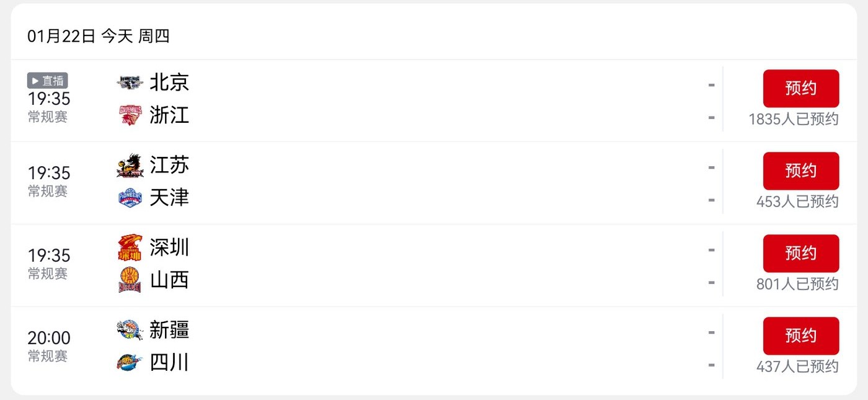This screenshot has width=868, height=400.
Task: Reserve the 江苏 vs 天津 match
Action: pos(800,171)
